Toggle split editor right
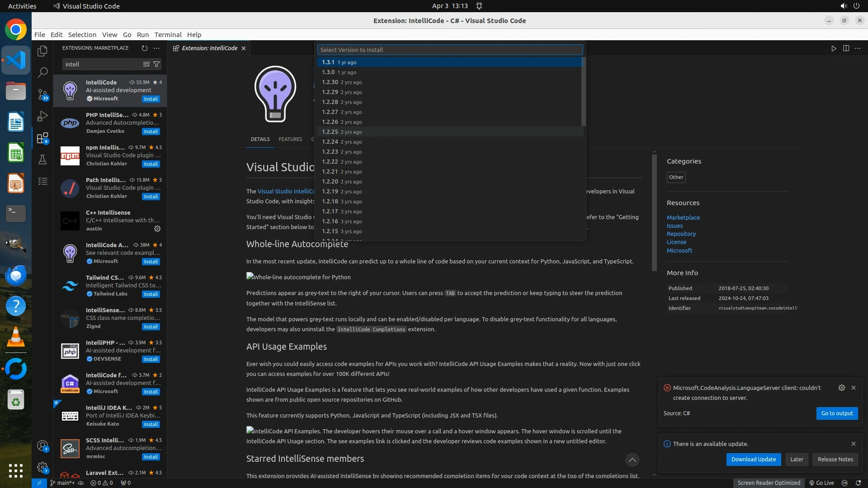868x488 pixels. click(x=846, y=48)
